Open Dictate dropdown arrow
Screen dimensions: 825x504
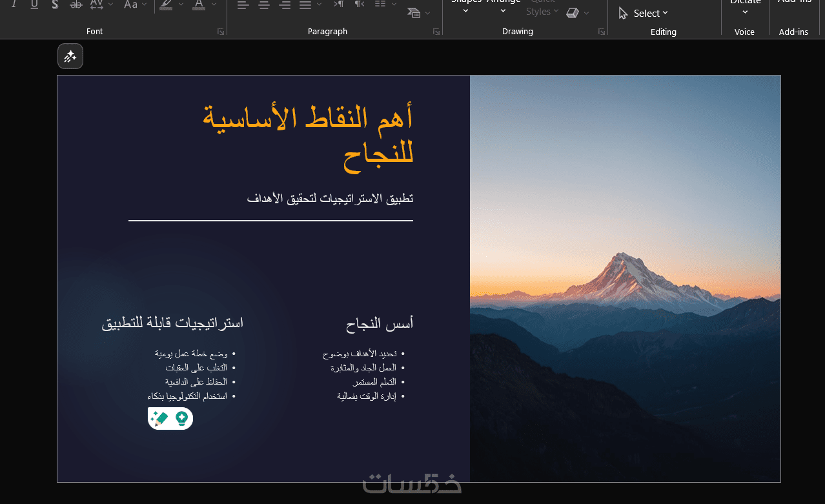[x=745, y=12]
